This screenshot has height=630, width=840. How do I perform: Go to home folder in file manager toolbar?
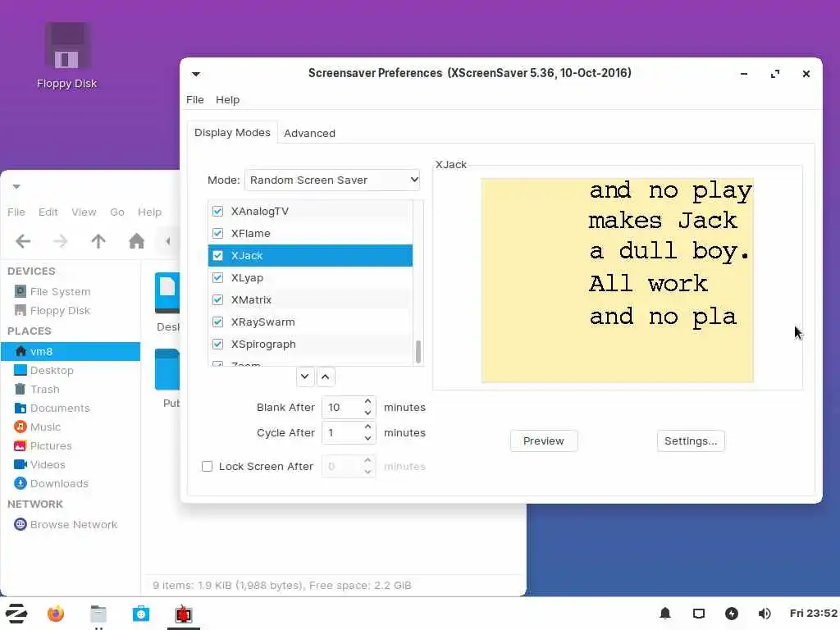(x=137, y=241)
